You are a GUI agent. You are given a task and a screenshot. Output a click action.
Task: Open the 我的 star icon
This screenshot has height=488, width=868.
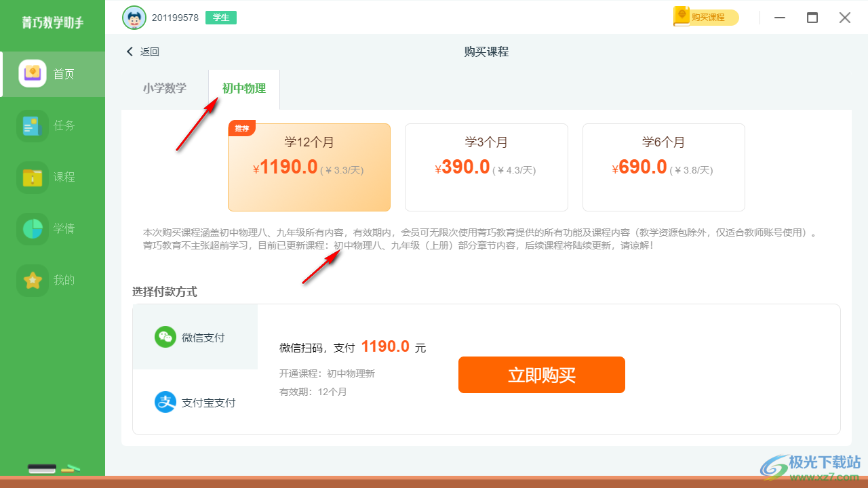tap(33, 280)
